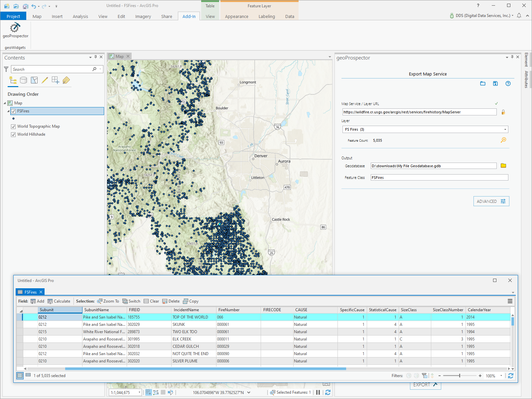This screenshot has width=532, height=399.
Task: Toggle the selection filter in table footer
Action: tap(425, 376)
